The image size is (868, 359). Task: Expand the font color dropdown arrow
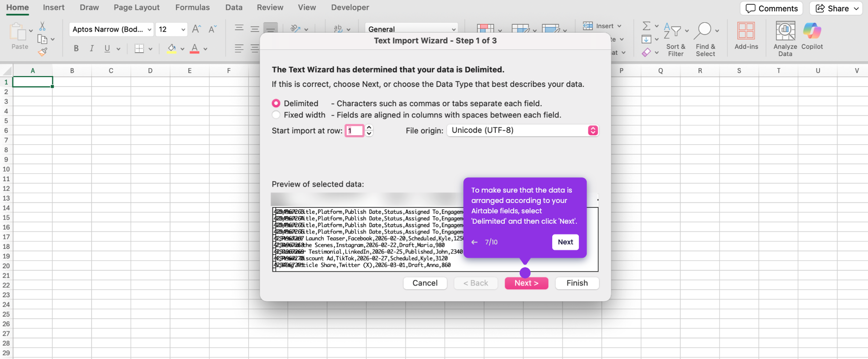[x=205, y=49]
